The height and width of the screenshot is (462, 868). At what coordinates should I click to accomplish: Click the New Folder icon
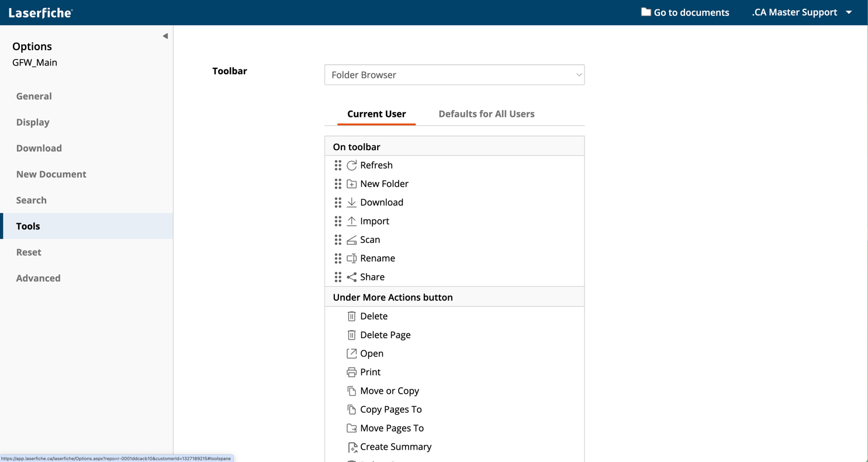pyautogui.click(x=351, y=184)
